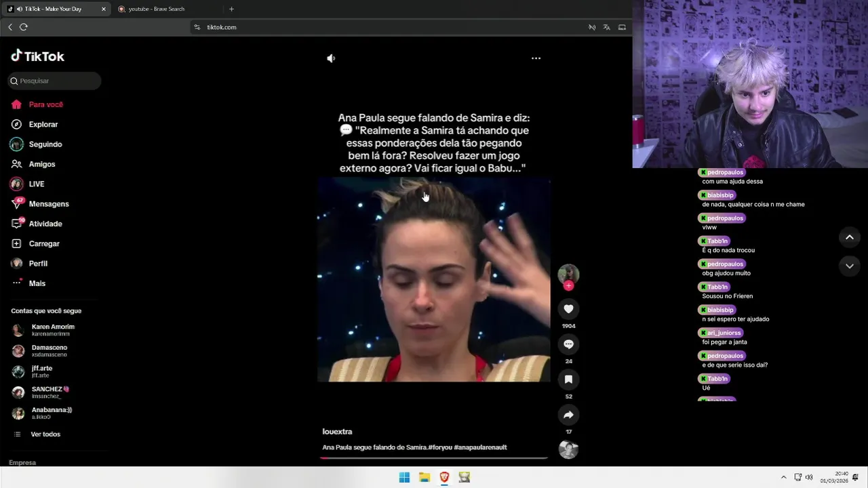Open Brave browser from taskbar

click(x=444, y=477)
